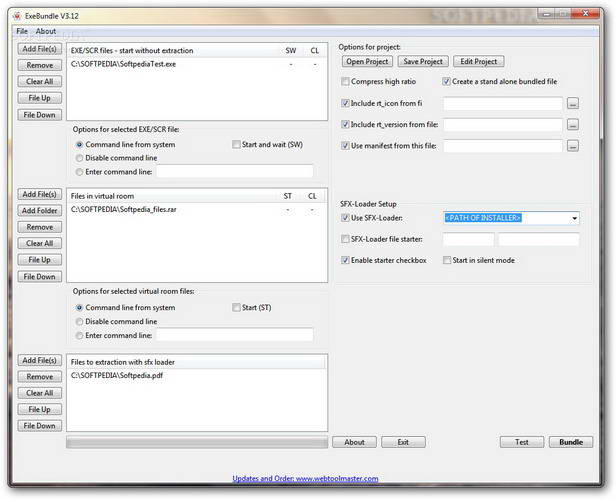The height and width of the screenshot is (500, 616).
Task: Click the Exit button
Action: coord(403,442)
